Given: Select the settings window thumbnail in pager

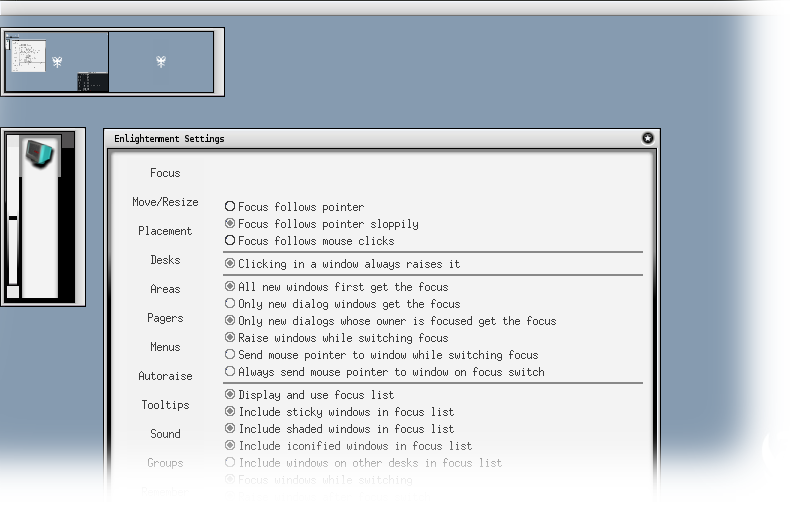Looking at the screenshot, I should point(29,56).
